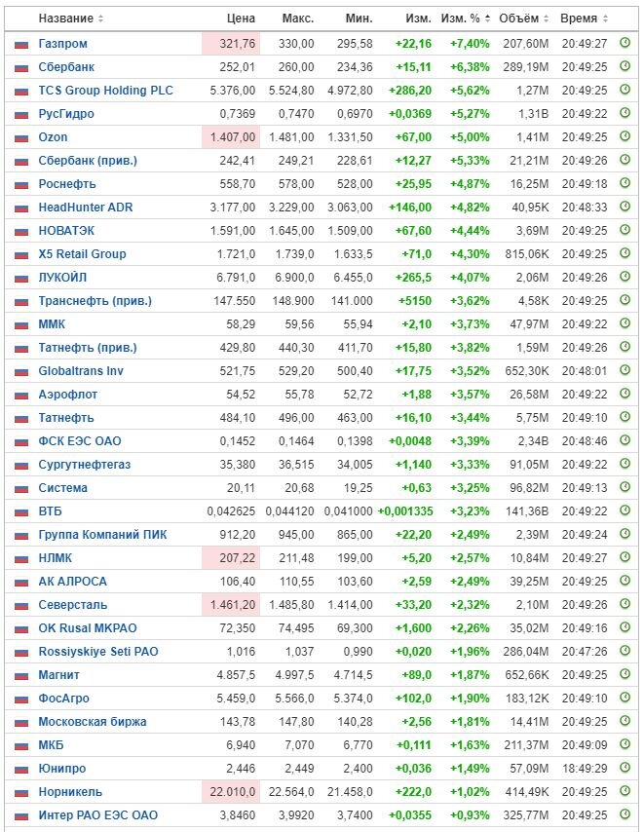
Task: Click the clock icon in the Аэрофлот row
Action: tap(625, 394)
